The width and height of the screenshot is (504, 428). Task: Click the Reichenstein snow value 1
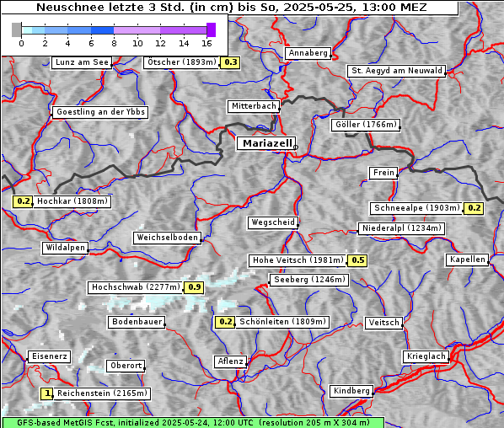pyautogui.click(x=46, y=393)
